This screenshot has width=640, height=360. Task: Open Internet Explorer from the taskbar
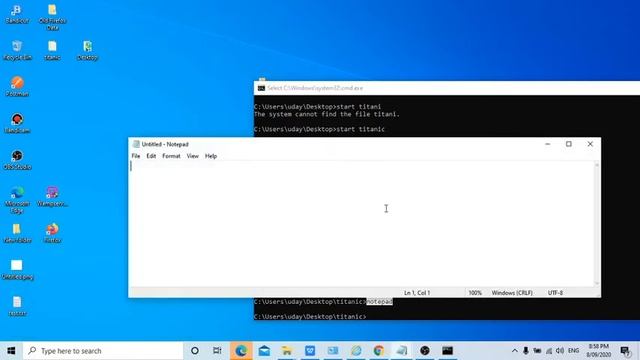pos(356,351)
